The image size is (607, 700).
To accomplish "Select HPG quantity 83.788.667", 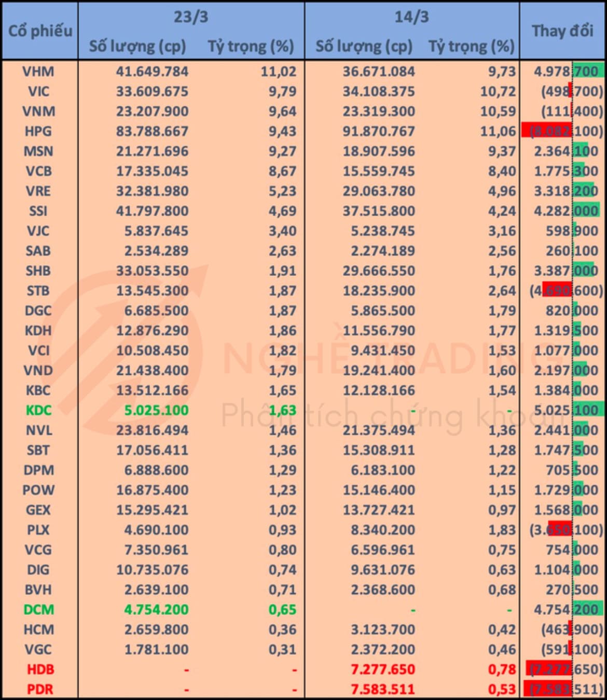I will (152, 131).
